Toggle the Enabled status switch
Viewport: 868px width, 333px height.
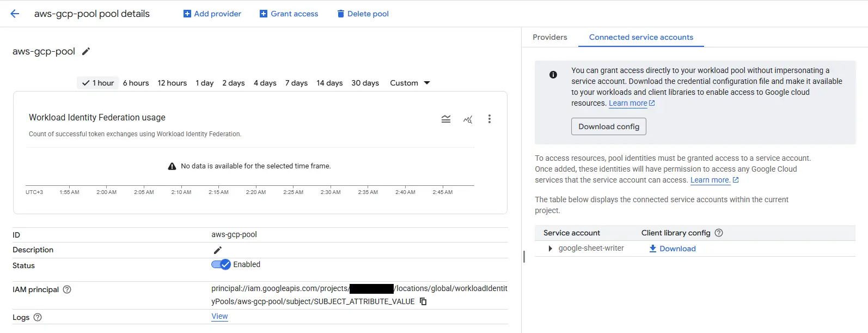221,264
